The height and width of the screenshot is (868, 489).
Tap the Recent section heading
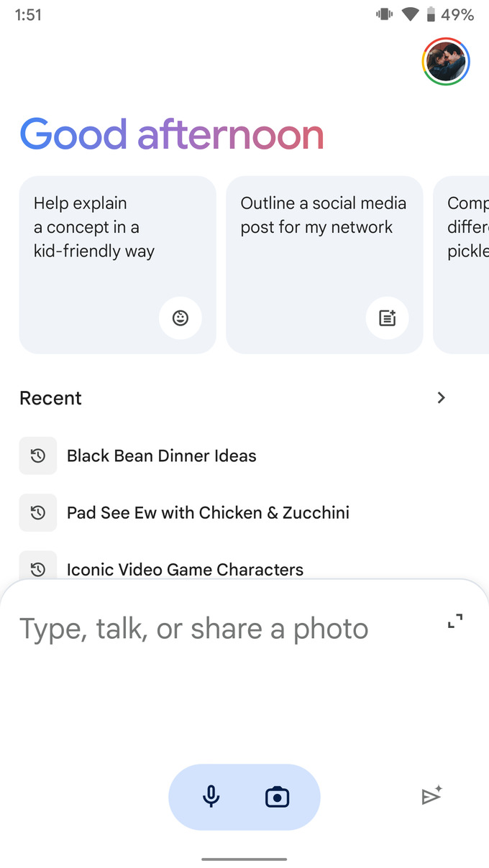point(50,398)
